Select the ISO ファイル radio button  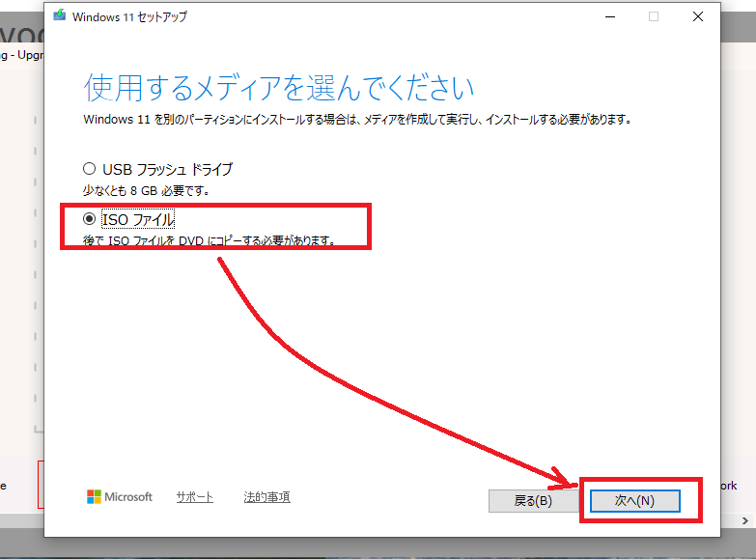(x=90, y=219)
